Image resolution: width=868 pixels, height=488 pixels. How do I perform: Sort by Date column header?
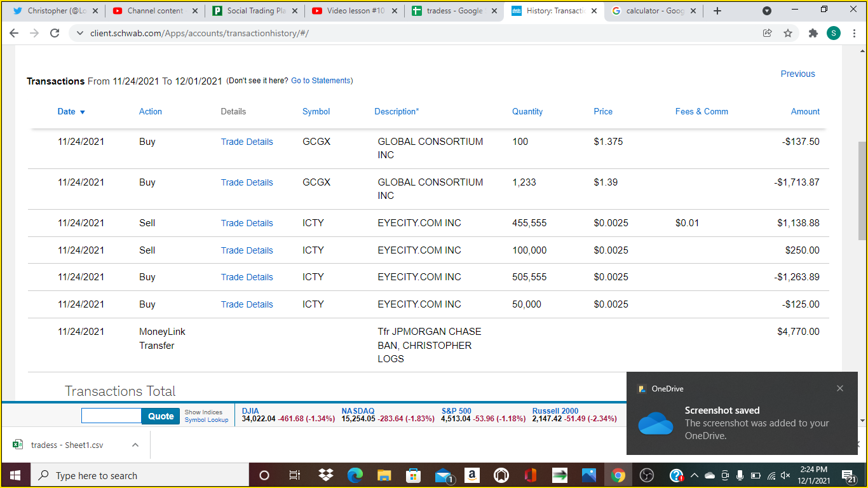point(71,111)
